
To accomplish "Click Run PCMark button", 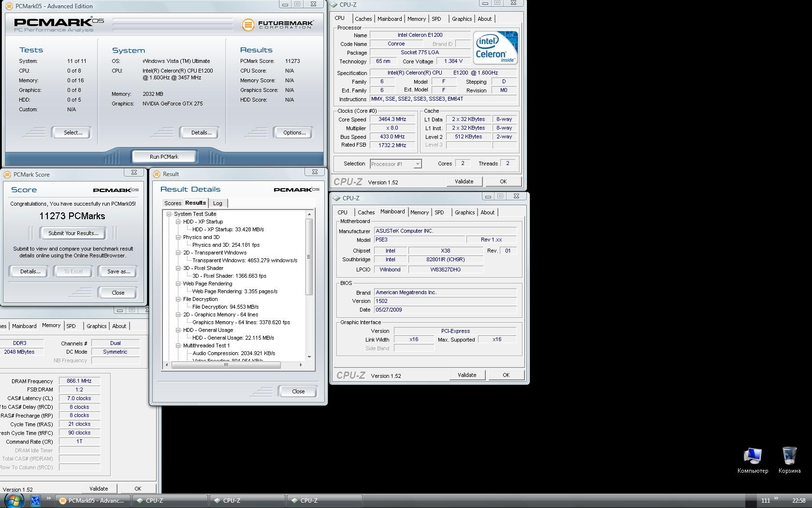I will click(164, 157).
